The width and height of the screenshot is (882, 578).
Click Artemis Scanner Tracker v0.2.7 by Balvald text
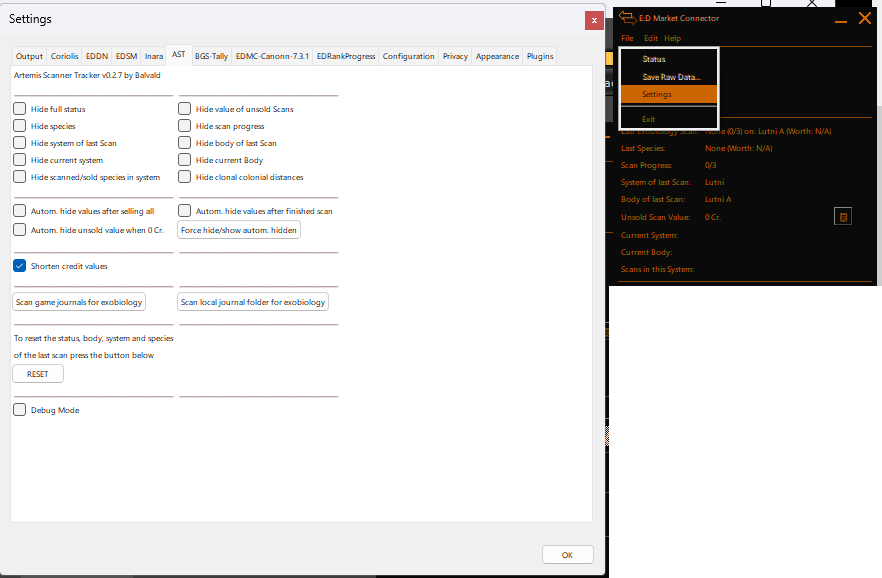pyautogui.click(x=87, y=75)
